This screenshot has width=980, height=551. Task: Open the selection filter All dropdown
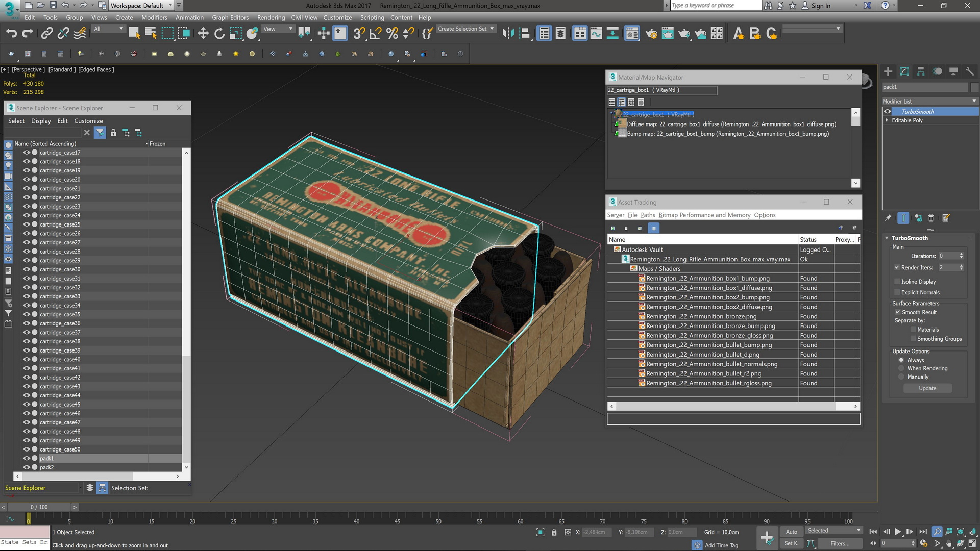pos(109,29)
